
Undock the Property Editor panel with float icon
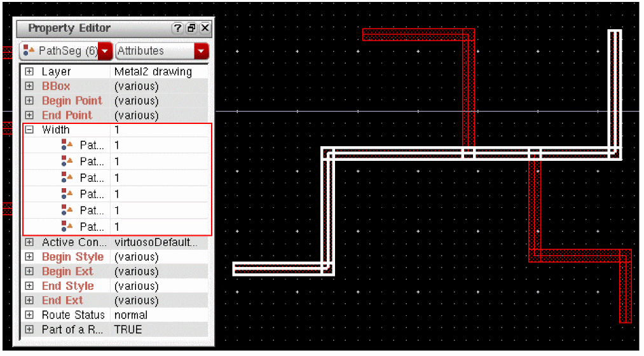click(191, 28)
